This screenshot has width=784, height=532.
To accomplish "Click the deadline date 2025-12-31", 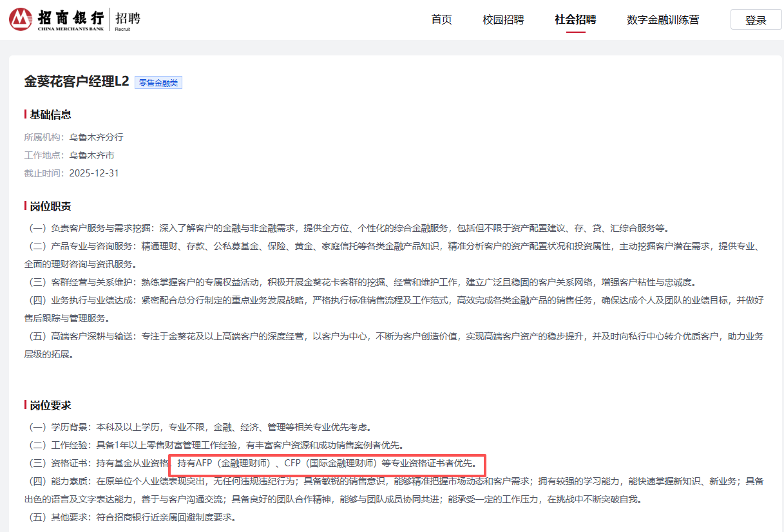I will [94, 173].
